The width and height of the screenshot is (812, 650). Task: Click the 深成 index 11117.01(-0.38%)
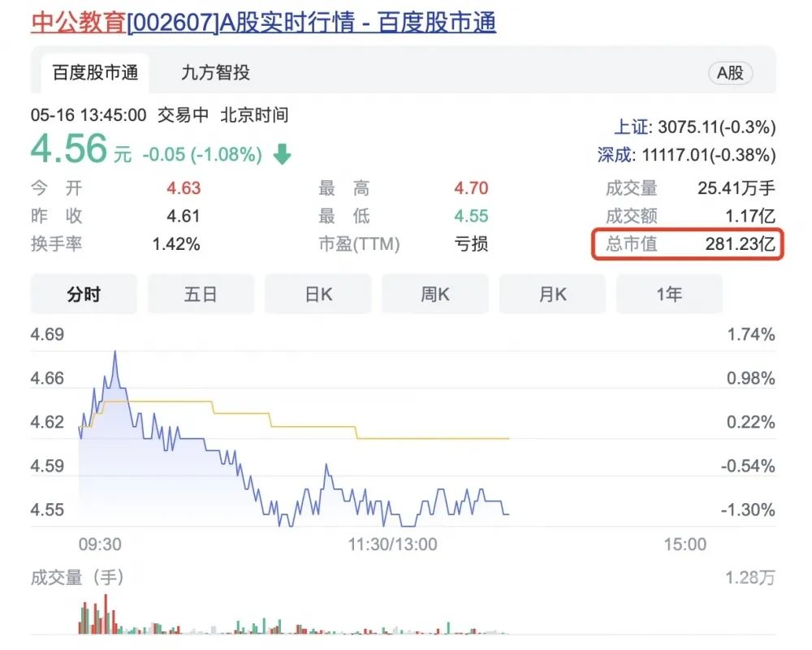point(686,155)
